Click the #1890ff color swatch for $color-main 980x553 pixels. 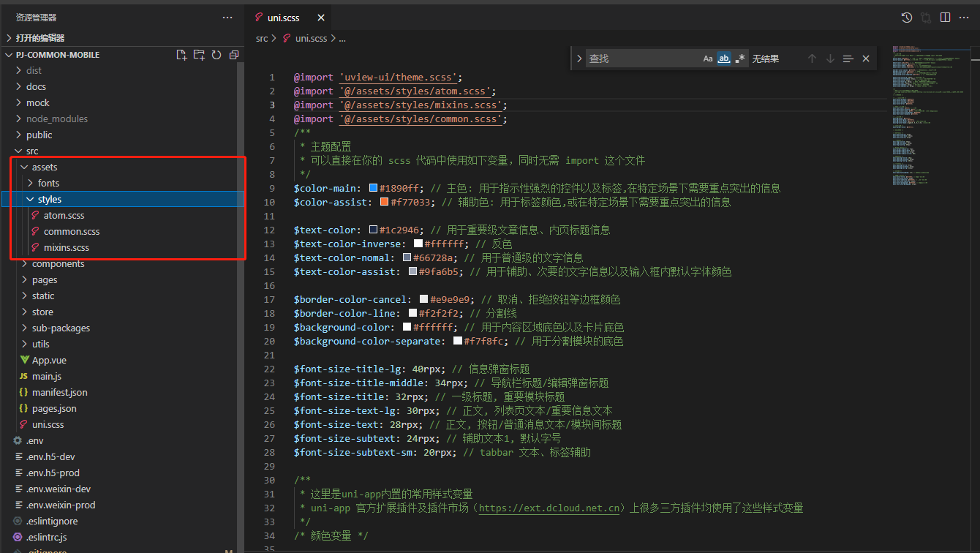coord(373,189)
